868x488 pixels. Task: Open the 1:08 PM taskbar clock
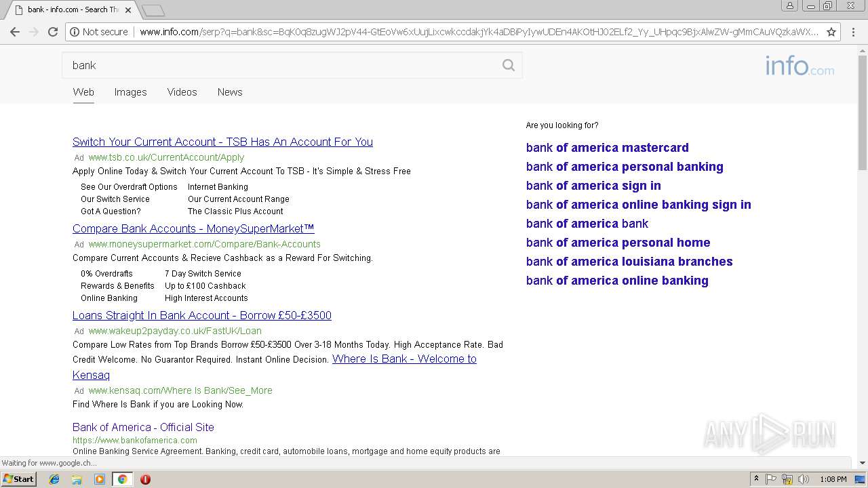pyautogui.click(x=833, y=479)
